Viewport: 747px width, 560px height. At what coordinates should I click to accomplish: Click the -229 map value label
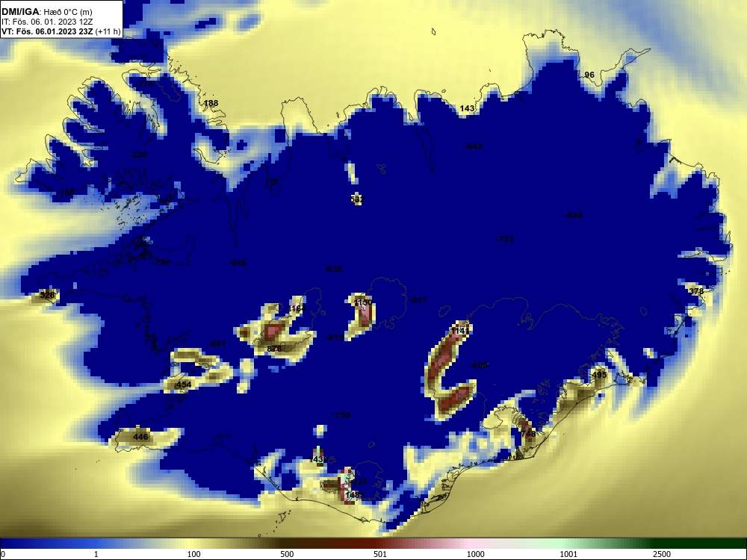click(138, 155)
